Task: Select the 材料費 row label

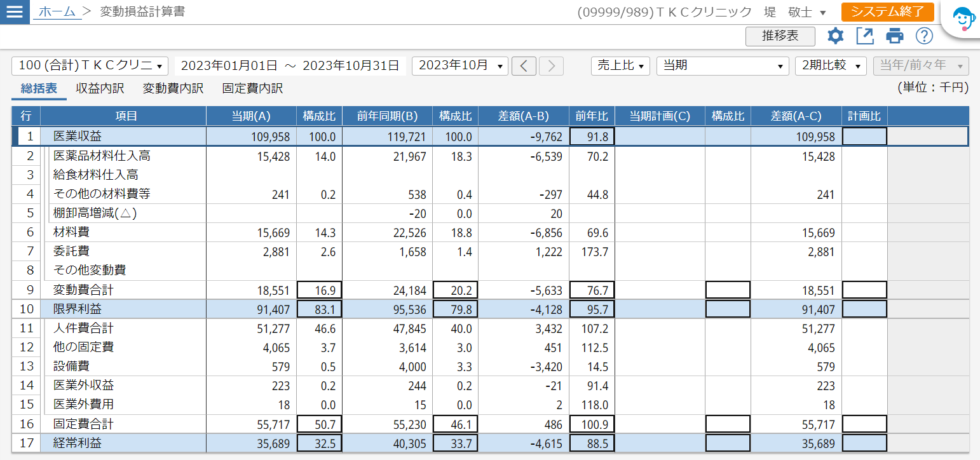Action: pyautogui.click(x=71, y=233)
